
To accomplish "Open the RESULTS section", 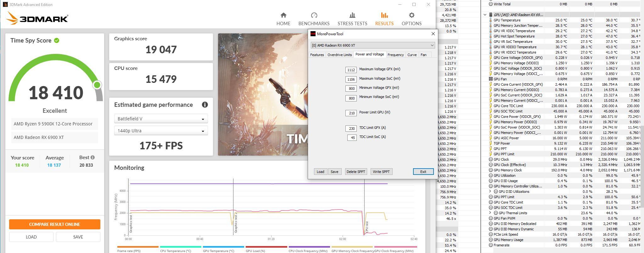I will tap(384, 19).
